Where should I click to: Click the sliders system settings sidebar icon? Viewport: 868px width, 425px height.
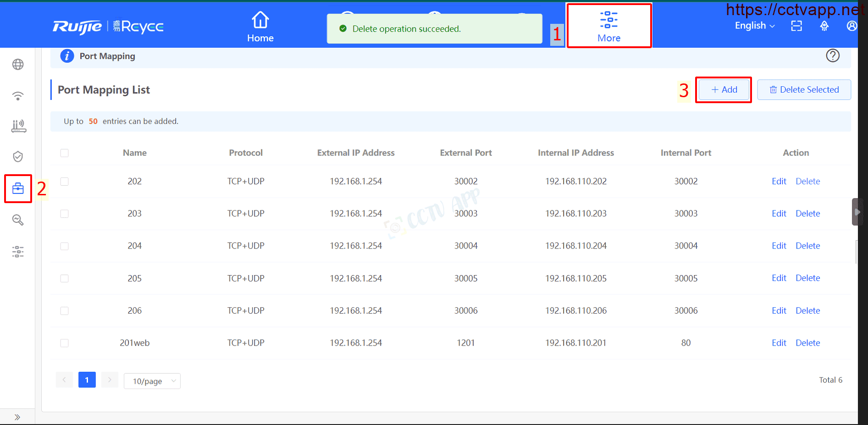(x=18, y=252)
